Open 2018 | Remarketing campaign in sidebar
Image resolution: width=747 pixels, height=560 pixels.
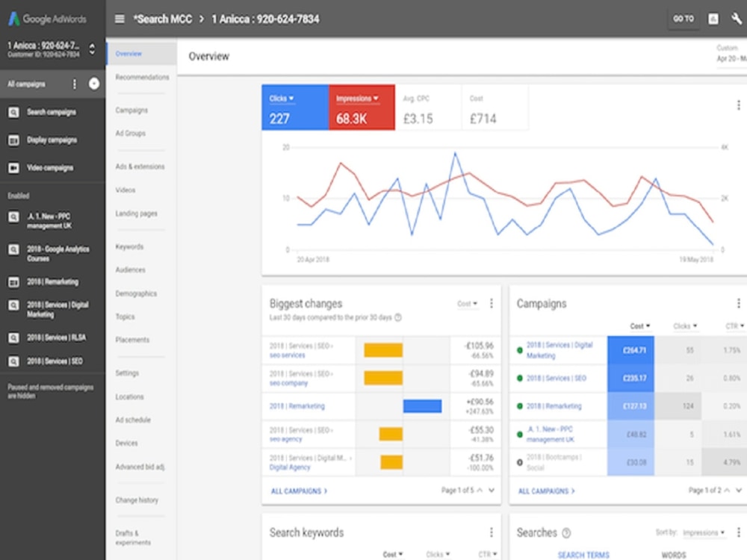[52, 282]
